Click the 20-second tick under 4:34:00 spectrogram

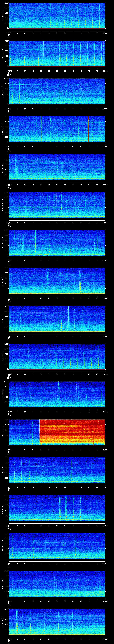(41, 147)
